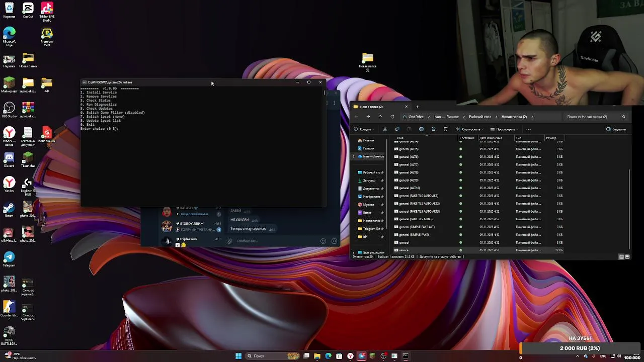The width and height of the screenshot is (644, 362).
Task: Open the Minecraft desktop shortcut
Action: (9, 85)
